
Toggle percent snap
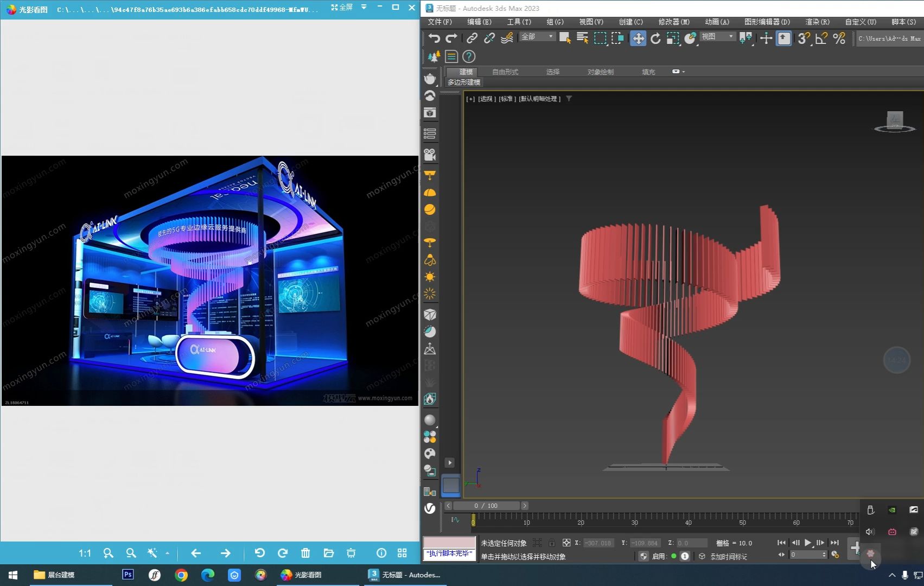pyautogui.click(x=839, y=38)
